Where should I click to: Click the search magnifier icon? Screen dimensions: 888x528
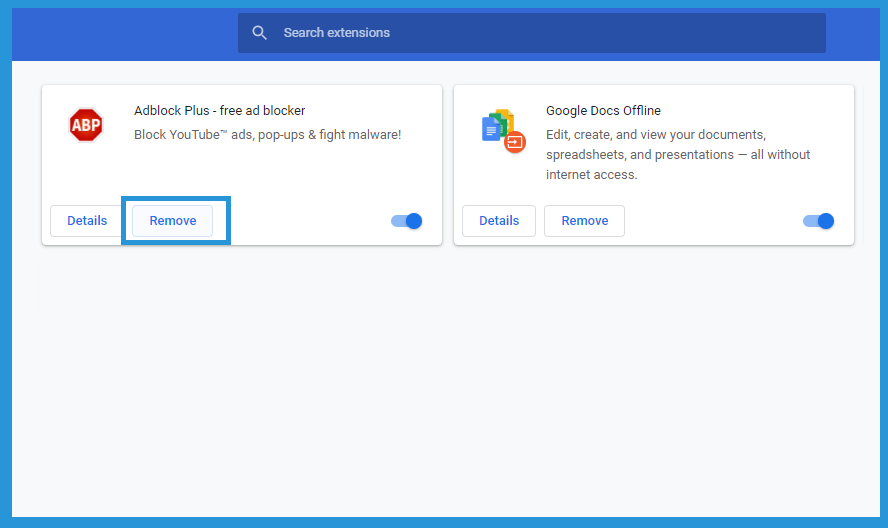(x=259, y=33)
